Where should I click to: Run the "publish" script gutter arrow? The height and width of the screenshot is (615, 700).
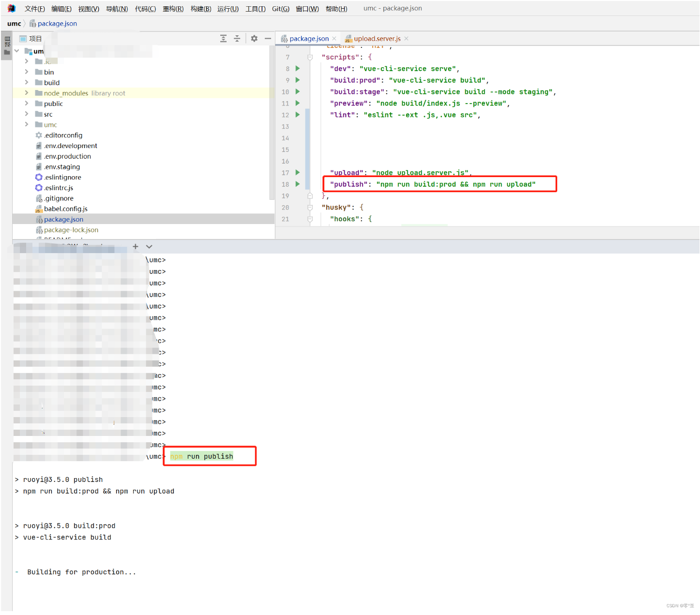[x=297, y=184]
